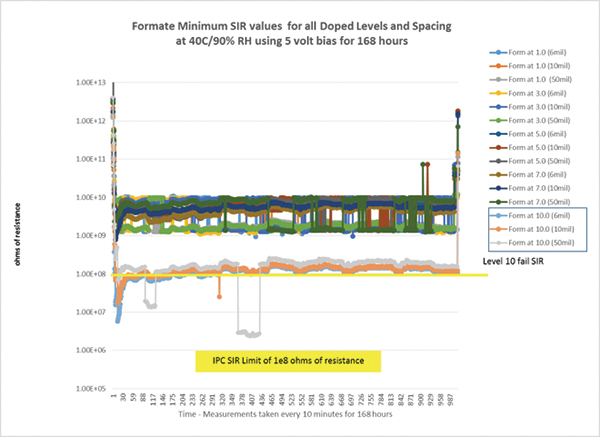600x437 pixels.
Task: Select the x-axis tick label 320
Action: tap(222, 400)
